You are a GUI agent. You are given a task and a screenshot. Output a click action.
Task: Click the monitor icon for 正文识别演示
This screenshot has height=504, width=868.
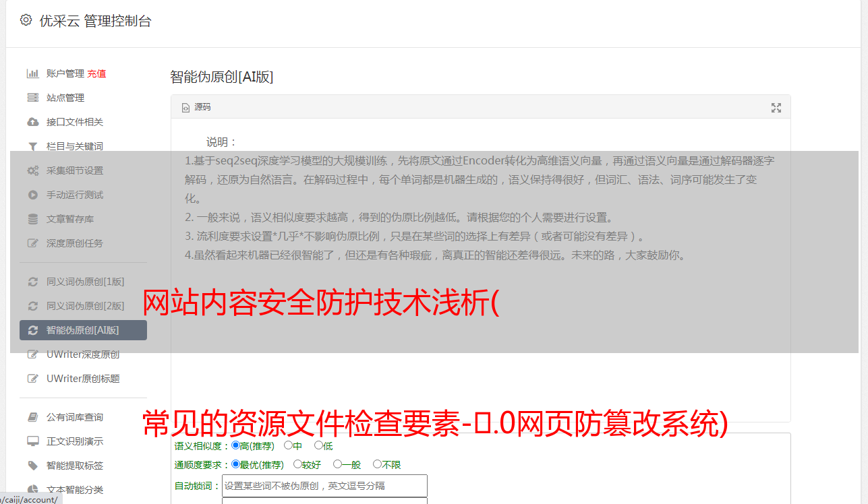click(32, 441)
